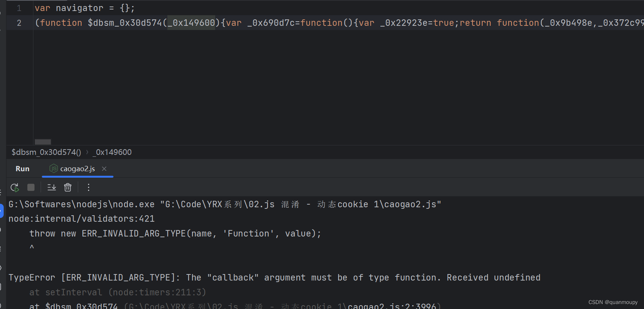Click the Run panel label
The image size is (644, 309).
[x=22, y=169]
